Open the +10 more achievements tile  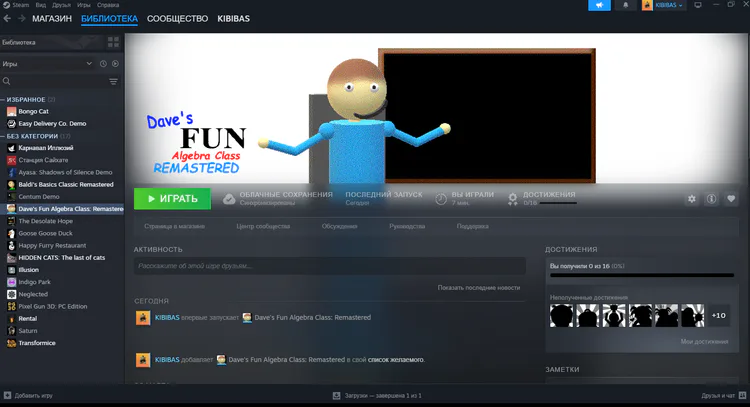point(718,316)
